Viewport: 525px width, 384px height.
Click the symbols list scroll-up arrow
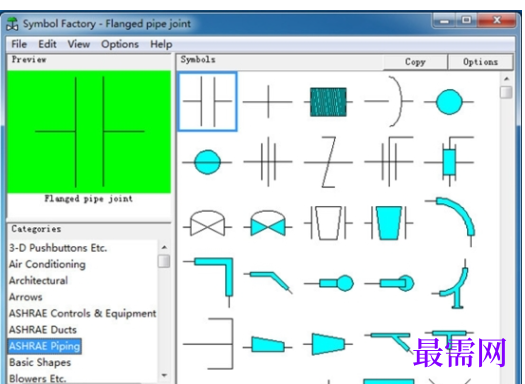(x=506, y=79)
